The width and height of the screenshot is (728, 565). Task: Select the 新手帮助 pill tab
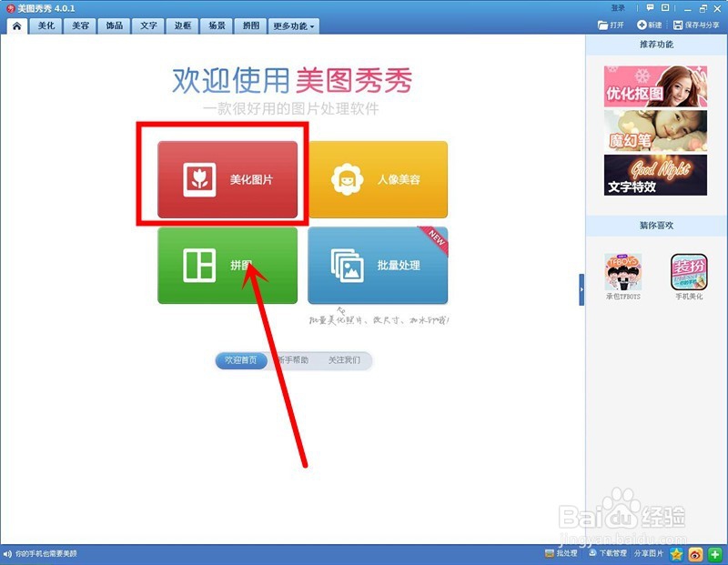[293, 360]
